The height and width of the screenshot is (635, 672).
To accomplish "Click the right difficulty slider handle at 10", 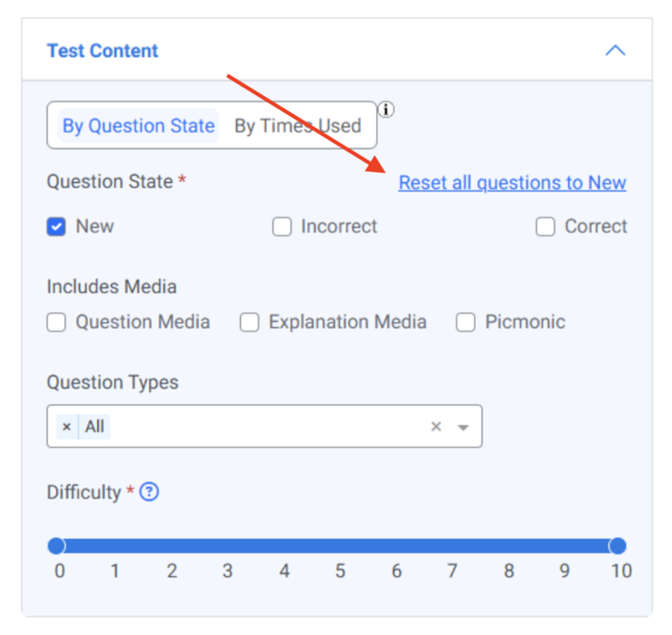I will [x=617, y=546].
